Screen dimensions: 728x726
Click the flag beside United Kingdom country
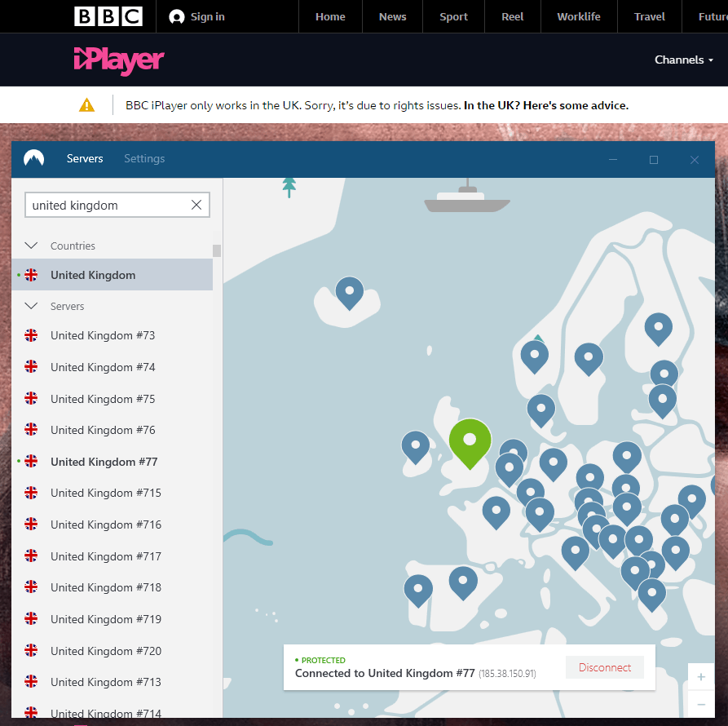[x=31, y=275]
